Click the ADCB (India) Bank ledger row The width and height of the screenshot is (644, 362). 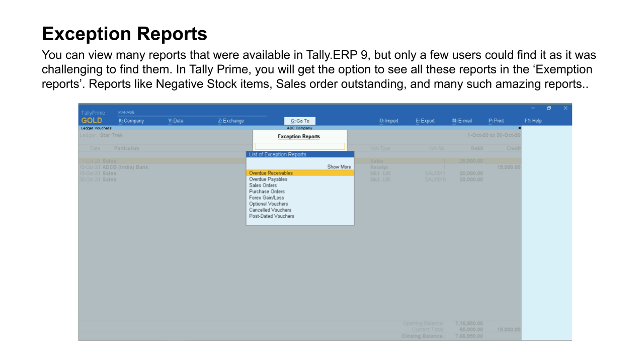[x=300, y=167]
